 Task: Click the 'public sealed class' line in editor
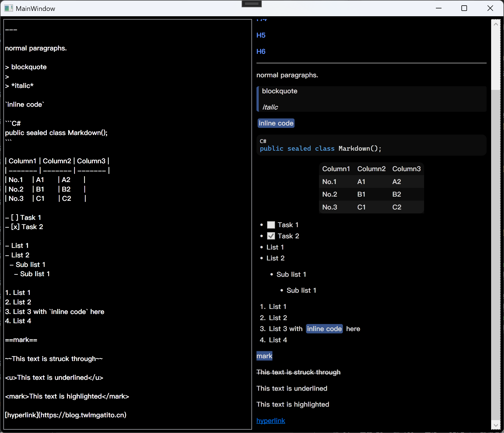click(56, 133)
